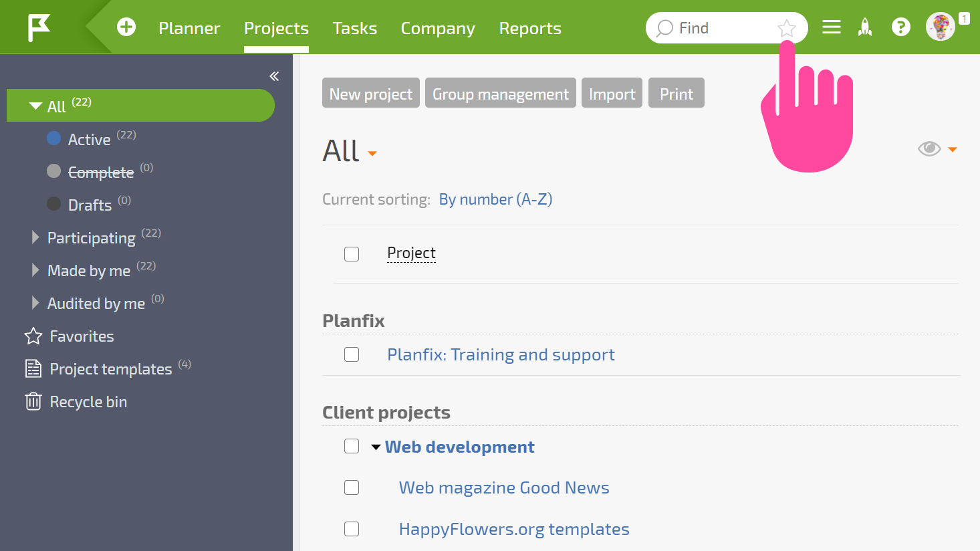980x551 pixels.
Task: Open dropdown arrow next to eye icon
Action: pyautogui.click(x=953, y=150)
